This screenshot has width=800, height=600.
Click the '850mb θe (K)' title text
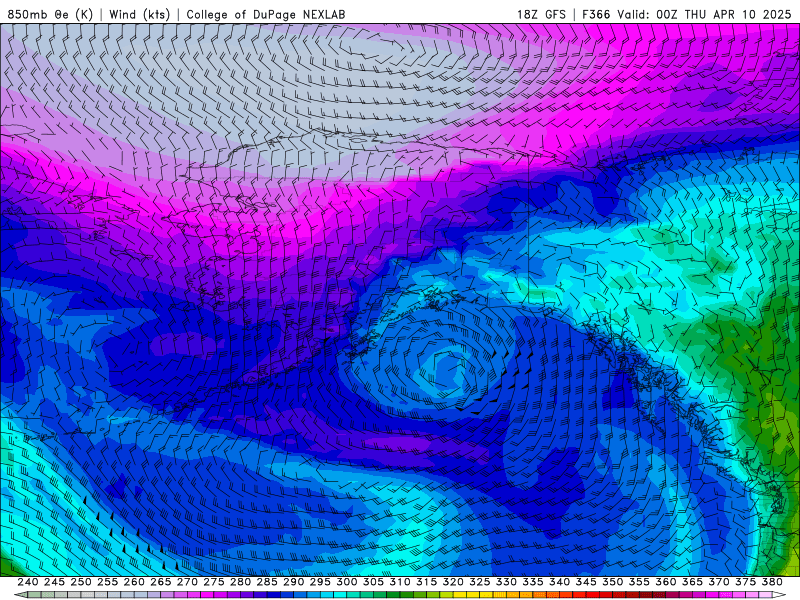coord(50,14)
